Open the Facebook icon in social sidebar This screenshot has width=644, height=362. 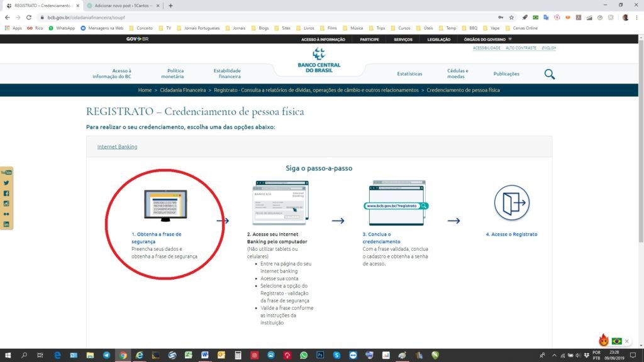[x=6, y=194]
